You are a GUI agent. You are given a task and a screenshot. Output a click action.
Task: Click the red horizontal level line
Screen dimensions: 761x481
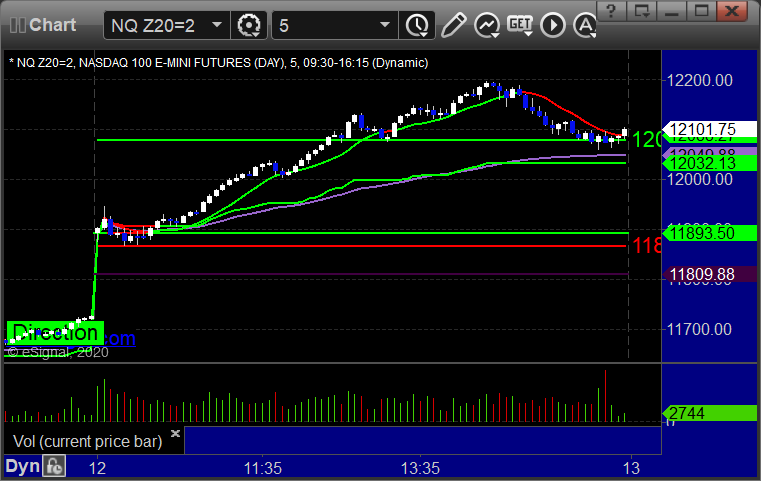coord(362,246)
